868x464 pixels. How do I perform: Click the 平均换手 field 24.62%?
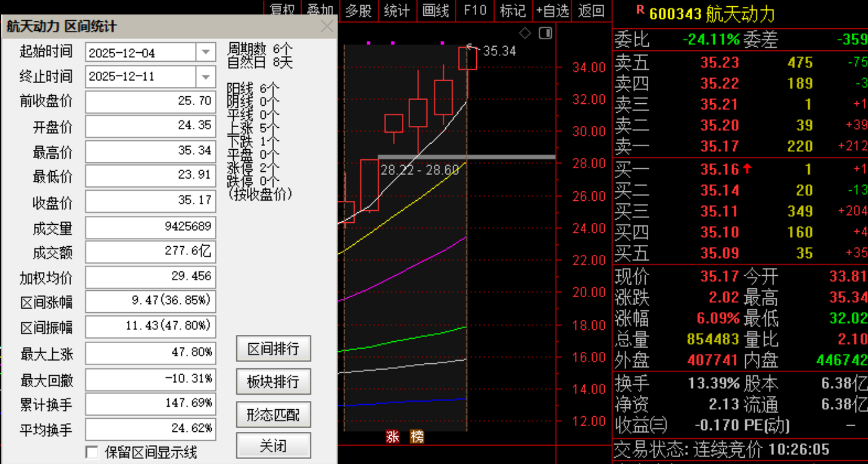pos(151,429)
